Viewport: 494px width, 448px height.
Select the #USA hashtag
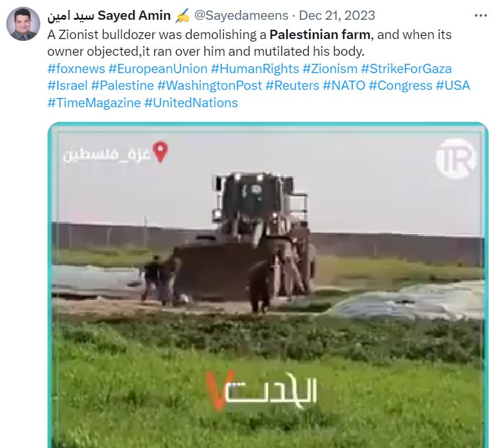point(452,86)
